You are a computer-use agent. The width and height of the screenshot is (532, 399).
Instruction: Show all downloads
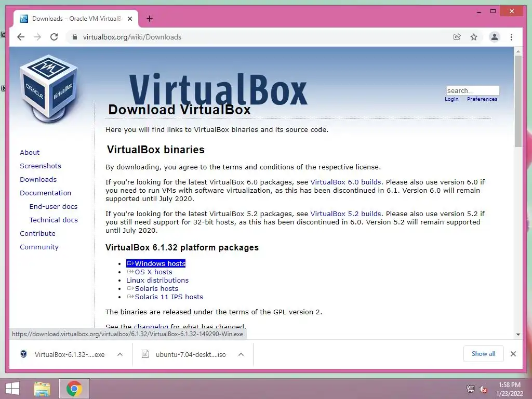pos(484,354)
